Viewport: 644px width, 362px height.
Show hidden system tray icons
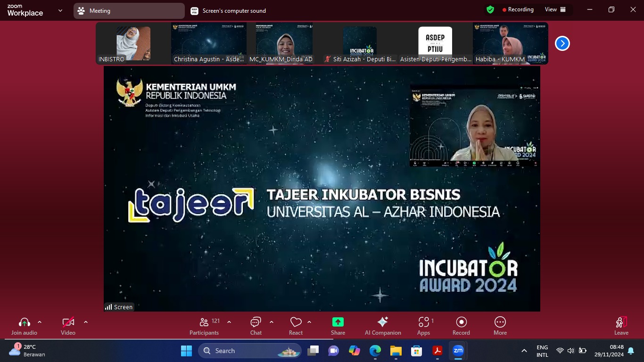tap(524, 351)
